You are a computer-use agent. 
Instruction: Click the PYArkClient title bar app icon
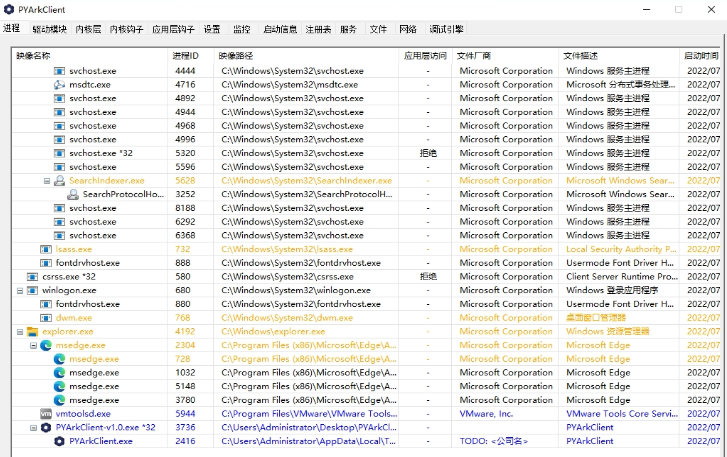pos(9,9)
